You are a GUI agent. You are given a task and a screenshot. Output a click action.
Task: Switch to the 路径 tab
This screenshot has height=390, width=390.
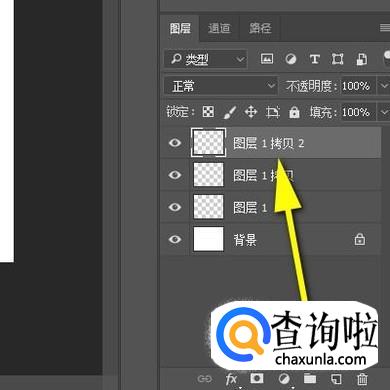coord(260,28)
